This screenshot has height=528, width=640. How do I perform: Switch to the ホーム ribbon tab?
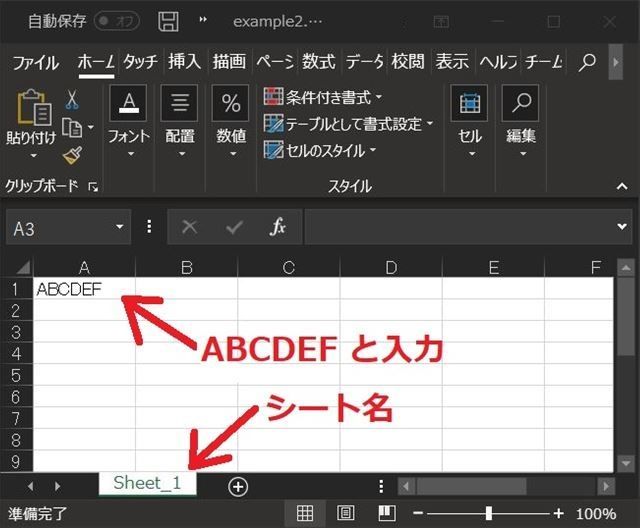pyautogui.click(x=96, y=62)
